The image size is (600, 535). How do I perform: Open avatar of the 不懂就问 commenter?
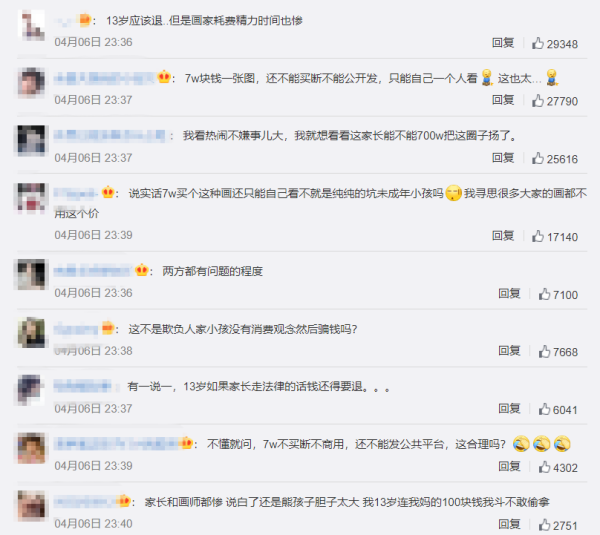pyautogui.click(x=31, y=448)
